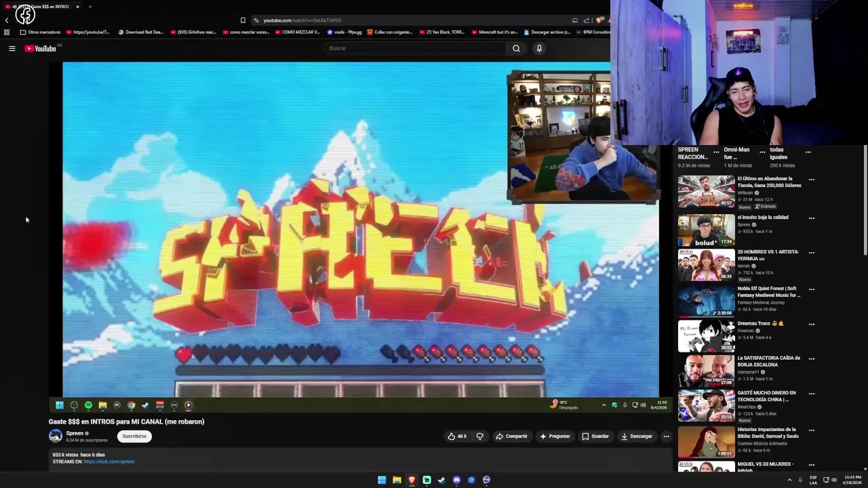The width and height of the screenshot is (868, 488).
Task: Open the new tab plus button
Action: (x=90, y=7)
